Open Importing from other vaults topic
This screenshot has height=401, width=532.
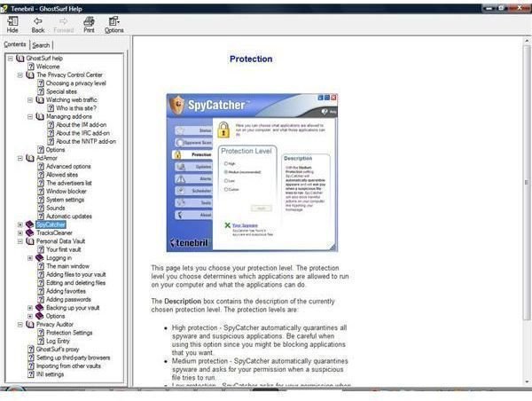(68, 366)
